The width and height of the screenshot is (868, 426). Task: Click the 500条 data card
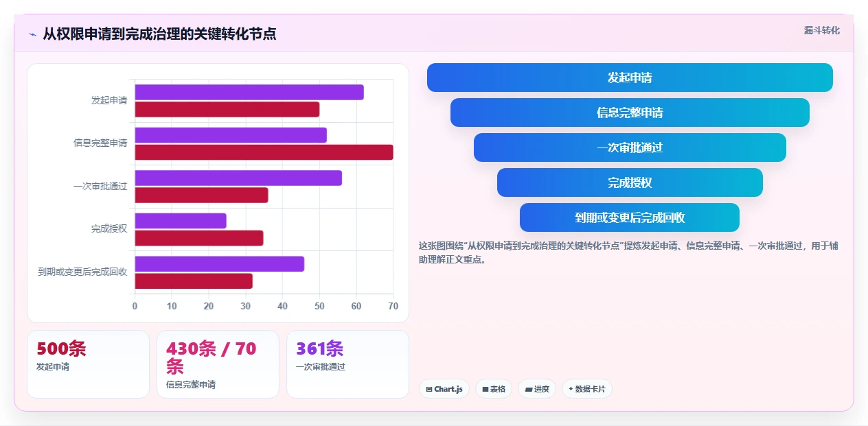88,364
